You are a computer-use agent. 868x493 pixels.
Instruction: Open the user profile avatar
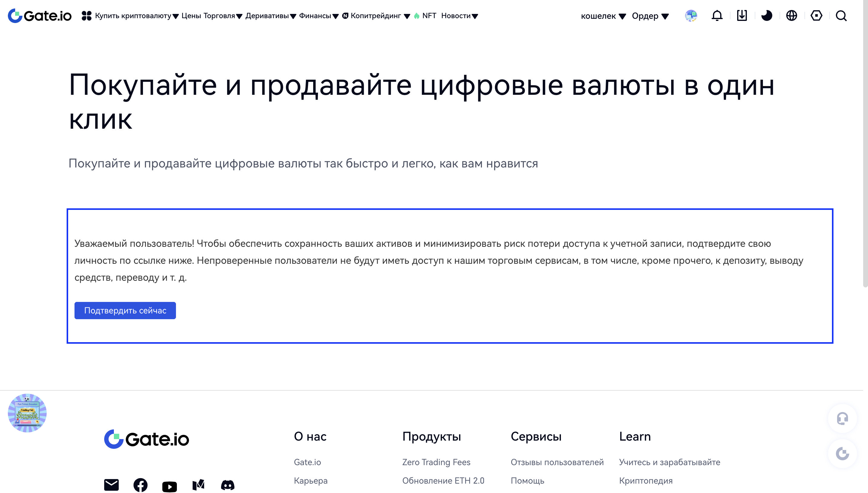click(691, 15)
